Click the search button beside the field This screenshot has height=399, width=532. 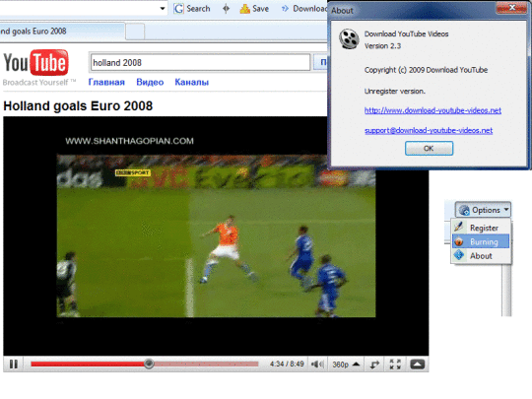(320, 62)
